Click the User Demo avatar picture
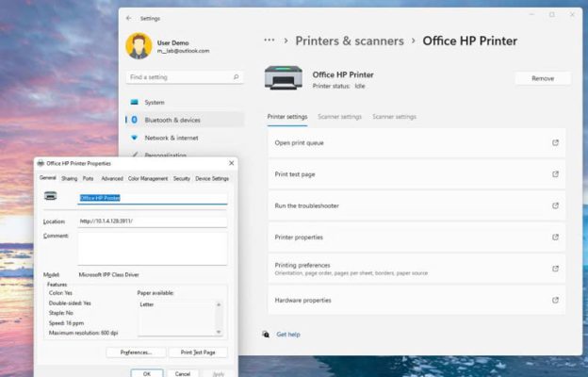The width and height of the screenshot is (588, 377). point(139,46)
